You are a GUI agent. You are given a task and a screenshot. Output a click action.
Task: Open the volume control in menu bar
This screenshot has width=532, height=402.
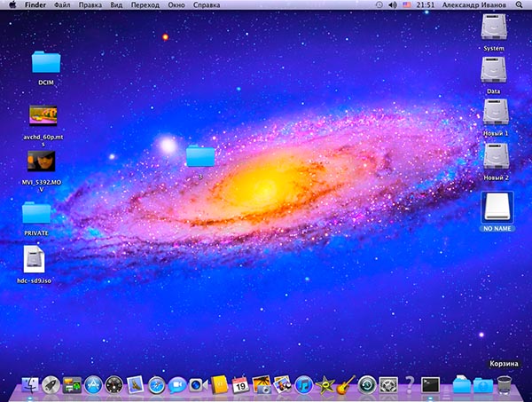393,4
